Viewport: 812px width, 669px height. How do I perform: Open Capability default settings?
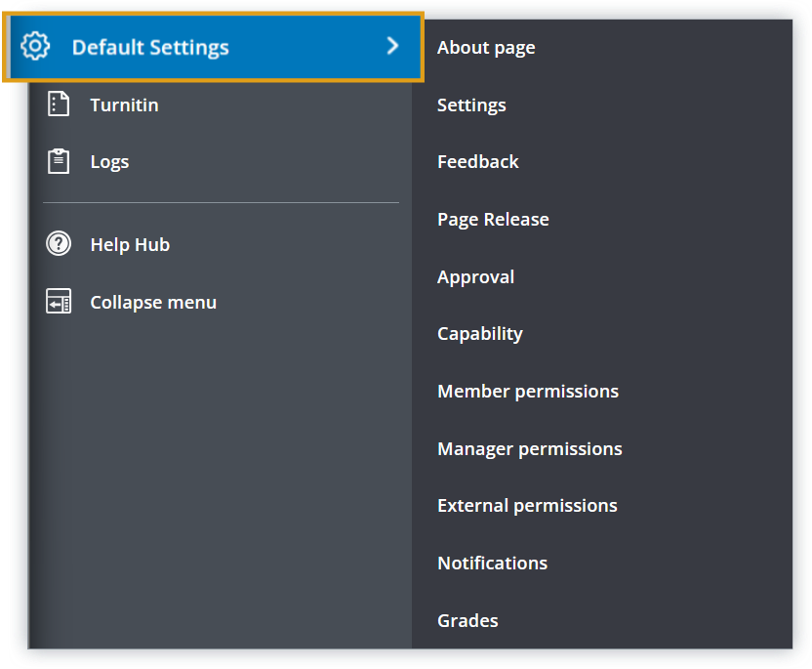click(x=480, y=334)
